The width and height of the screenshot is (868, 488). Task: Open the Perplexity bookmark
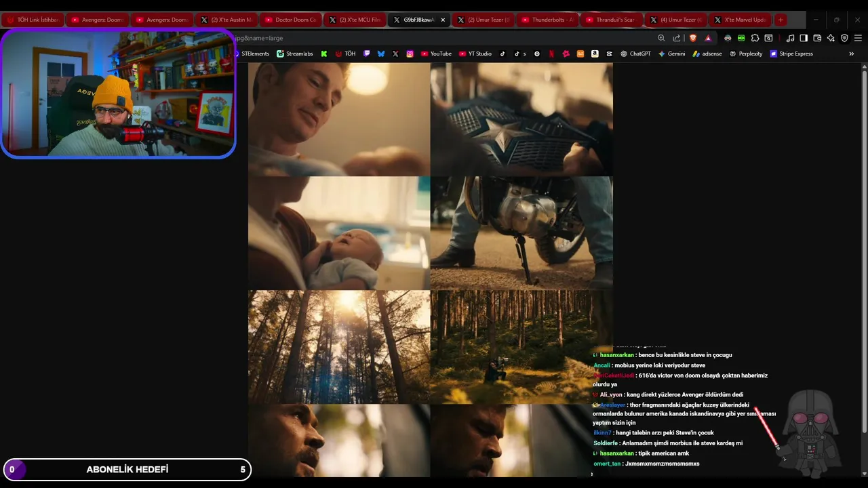[x=746, y=54]
